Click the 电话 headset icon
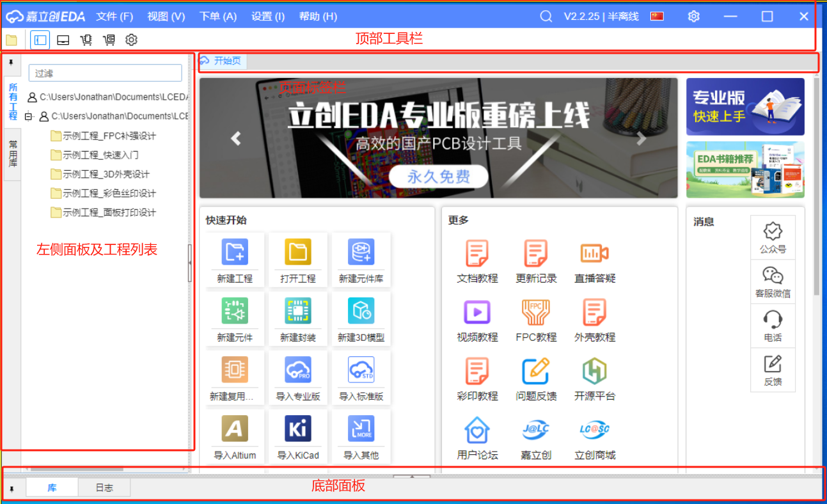 point(773,319)
